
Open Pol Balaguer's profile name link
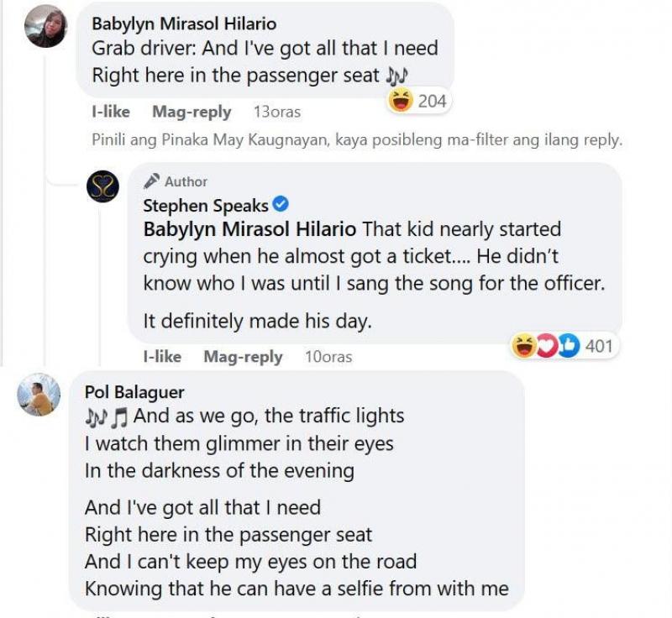tap(134, 392)
